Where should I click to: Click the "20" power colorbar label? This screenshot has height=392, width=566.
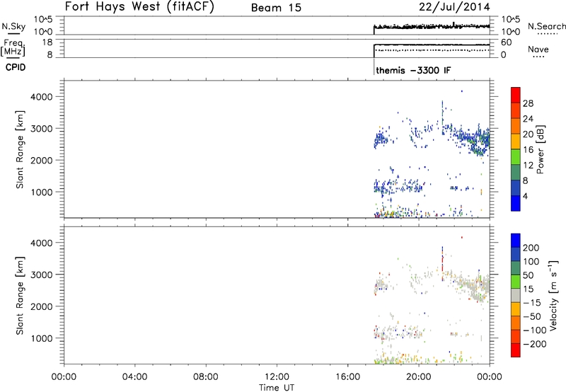pos(528,134)
